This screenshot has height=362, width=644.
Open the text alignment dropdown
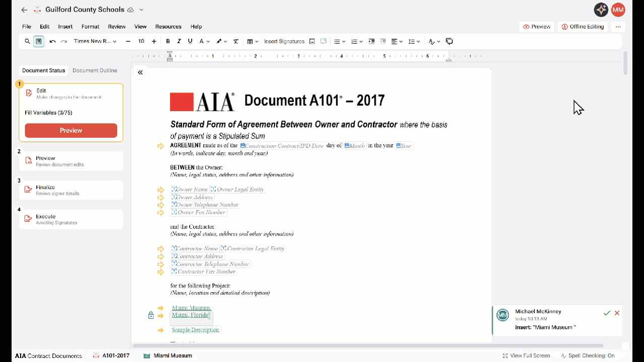click(397, 42)
